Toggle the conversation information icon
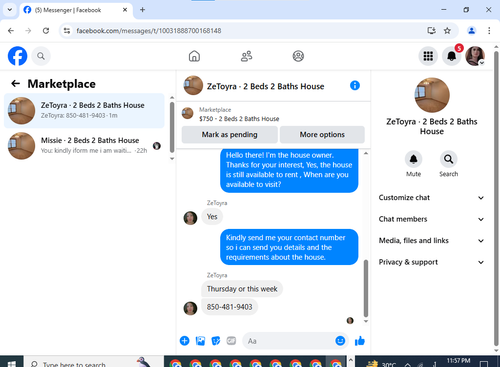The height and width of the screenshot is (367, 500). pos(355,86)
